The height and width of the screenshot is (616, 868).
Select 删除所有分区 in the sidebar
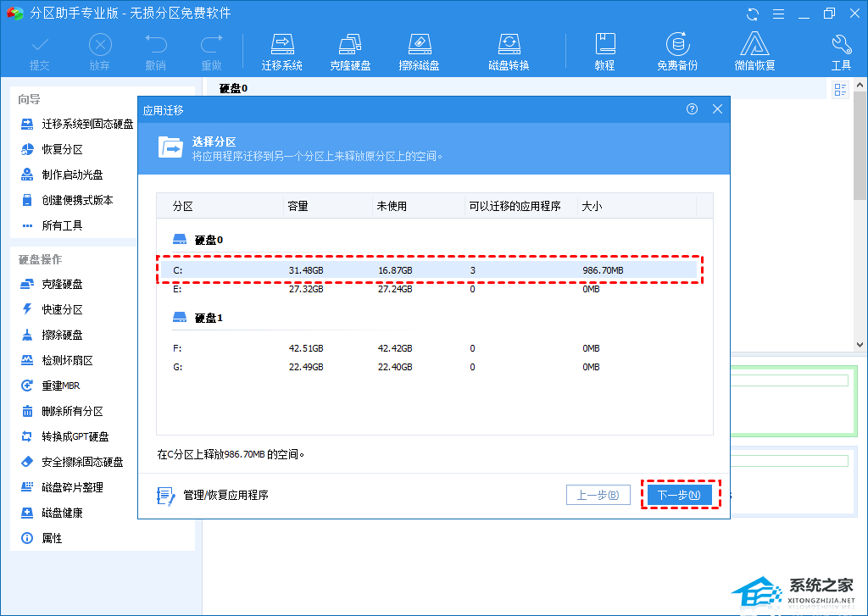pos(61,411)
